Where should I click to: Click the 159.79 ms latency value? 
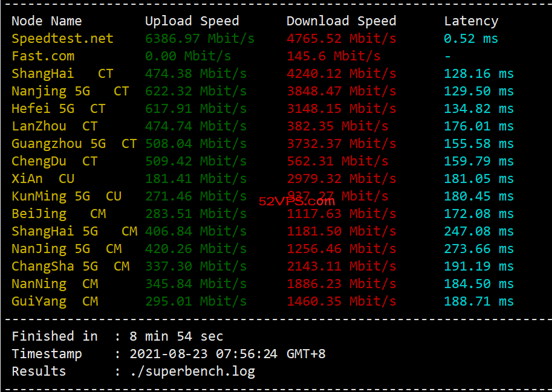(x=479, y=161)
